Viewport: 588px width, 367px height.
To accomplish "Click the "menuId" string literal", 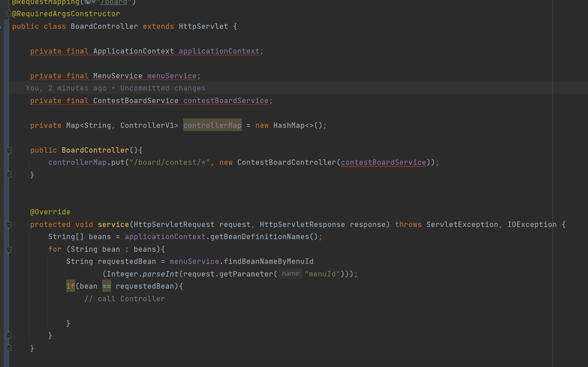I will pyautogui.click(x=322, y=274).
